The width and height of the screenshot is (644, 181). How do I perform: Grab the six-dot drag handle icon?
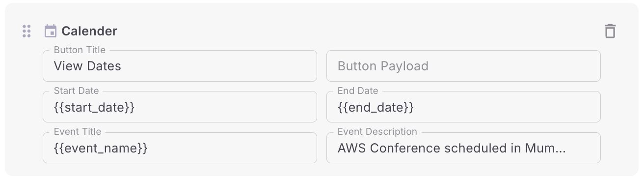pos(27,31)
